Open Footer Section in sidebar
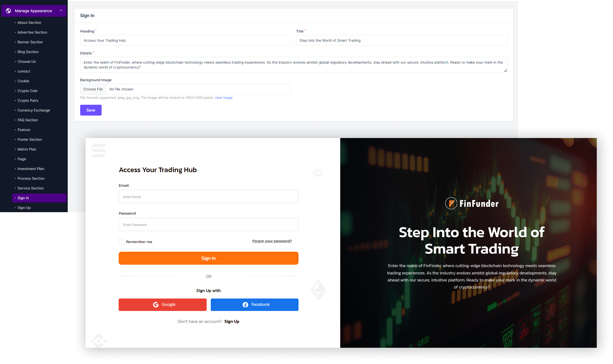This screenshot has width=613, height=364. tap(30, 139)
